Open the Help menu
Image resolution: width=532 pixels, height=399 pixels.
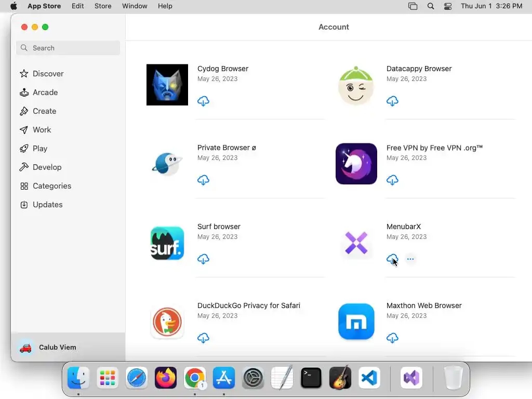click(x=165, y=6)
